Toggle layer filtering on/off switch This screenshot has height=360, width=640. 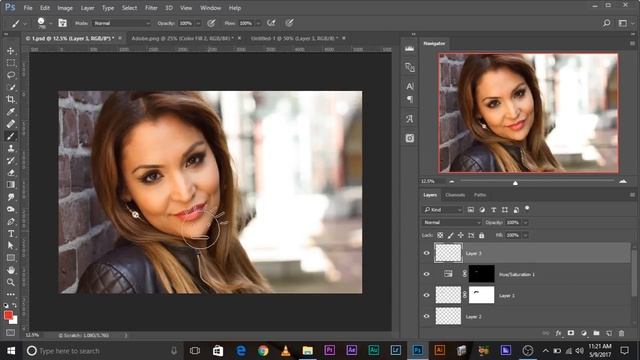pyautogui.click(x=527, y=209)
